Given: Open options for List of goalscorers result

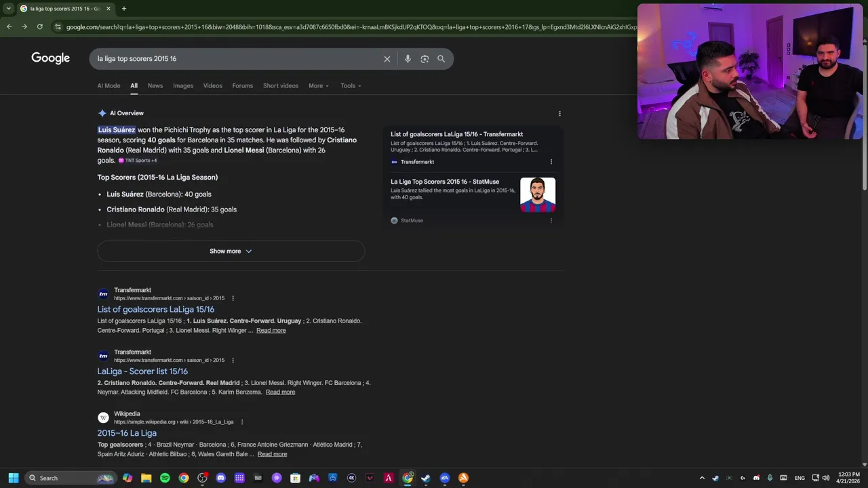Looking at the screenshot, I should coord(233,298).
